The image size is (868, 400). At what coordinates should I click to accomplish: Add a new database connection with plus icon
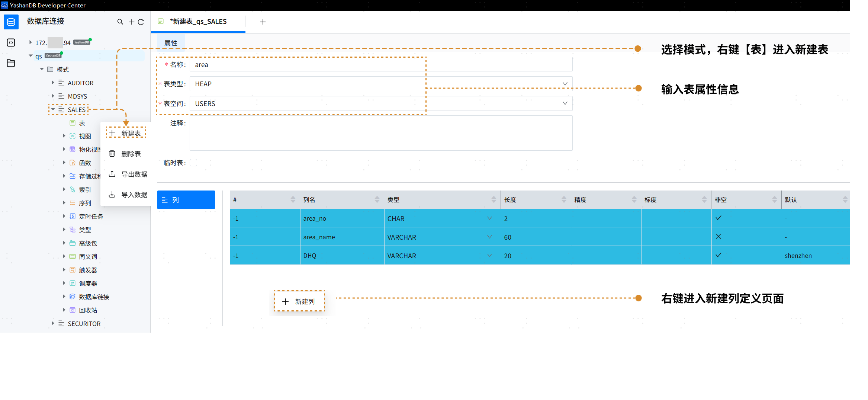[131, 22]
